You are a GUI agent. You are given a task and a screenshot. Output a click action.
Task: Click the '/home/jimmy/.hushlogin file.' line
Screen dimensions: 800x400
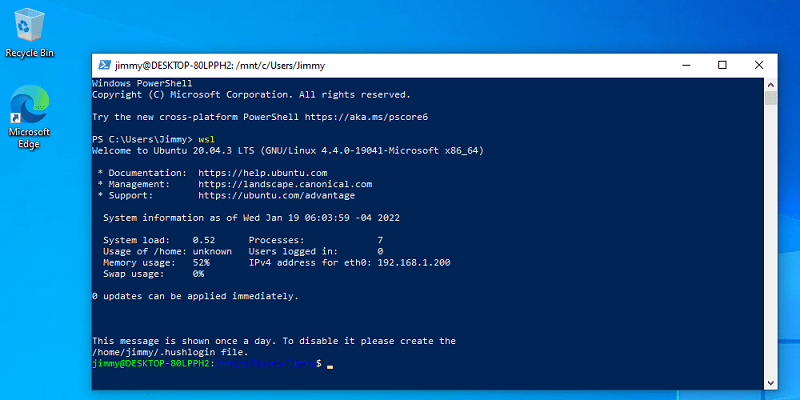170,352
